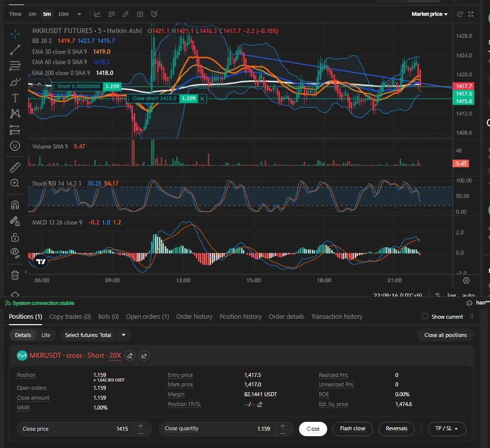Switch to Position history tab
This screenshot has height=448, width=490.
[x=240, y=316]
